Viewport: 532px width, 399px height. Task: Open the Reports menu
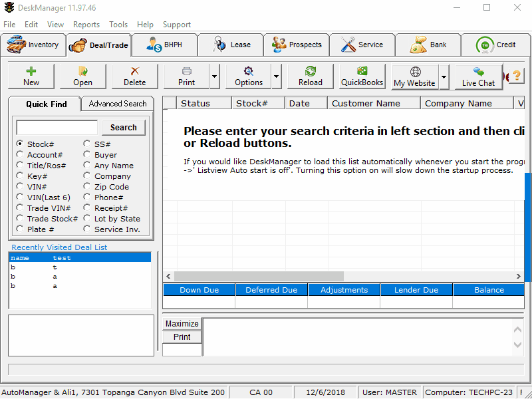coord(86,25)
